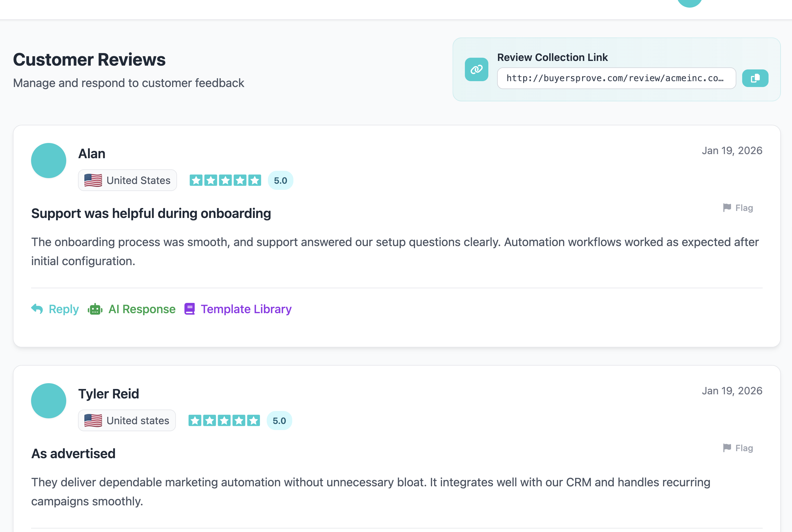The image size is (792, 532).
Task: Open Reply on Alan's review
Action: tap(64, 309)
